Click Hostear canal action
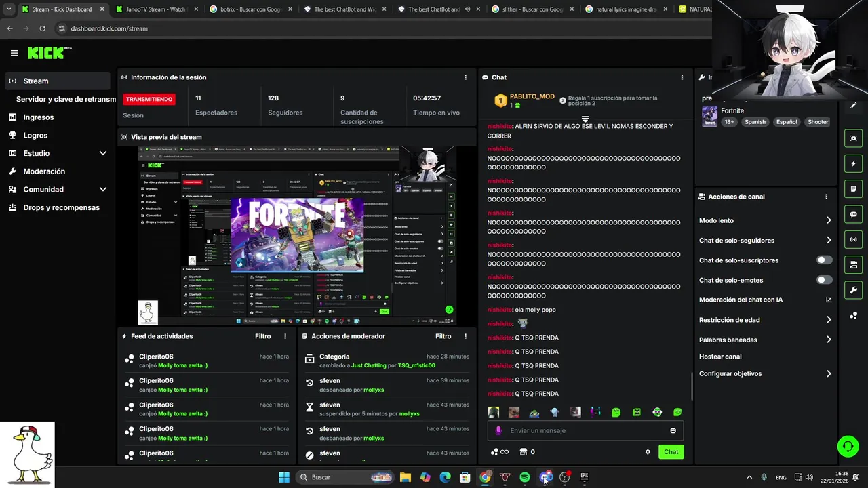The height and width of the screenshot is (488, 868). click(720, 357)
